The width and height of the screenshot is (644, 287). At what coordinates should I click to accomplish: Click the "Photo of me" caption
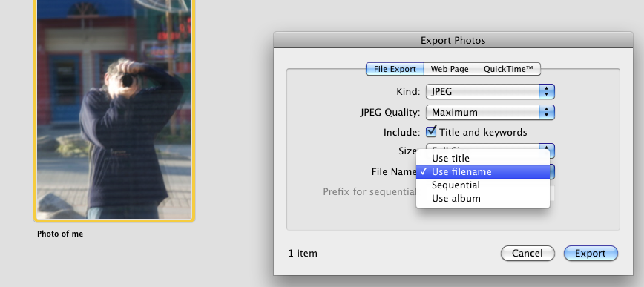click(x=60, y=234)
